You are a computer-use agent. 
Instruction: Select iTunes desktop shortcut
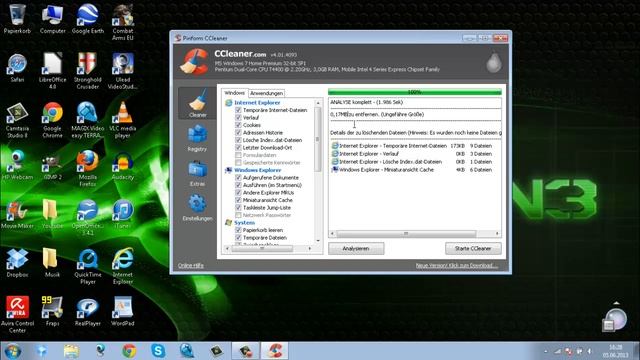click(x=123, y=214)
